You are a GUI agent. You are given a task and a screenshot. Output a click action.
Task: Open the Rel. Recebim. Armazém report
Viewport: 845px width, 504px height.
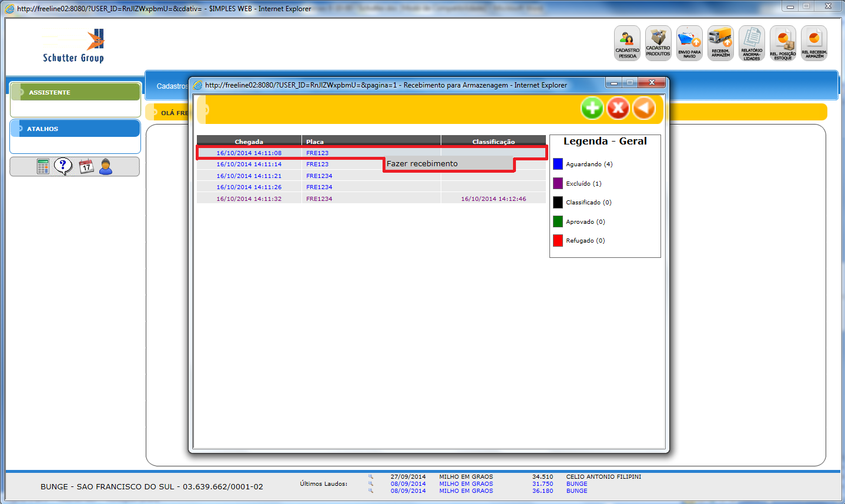[814, 43]
